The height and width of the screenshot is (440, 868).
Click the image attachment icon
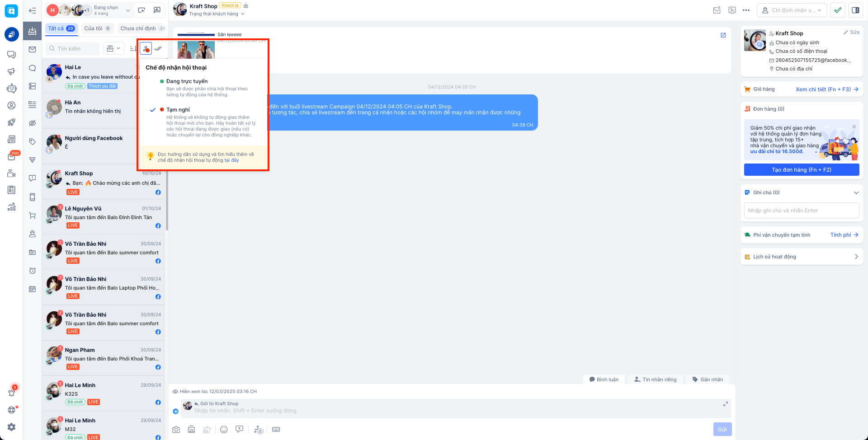click(191, 430)
